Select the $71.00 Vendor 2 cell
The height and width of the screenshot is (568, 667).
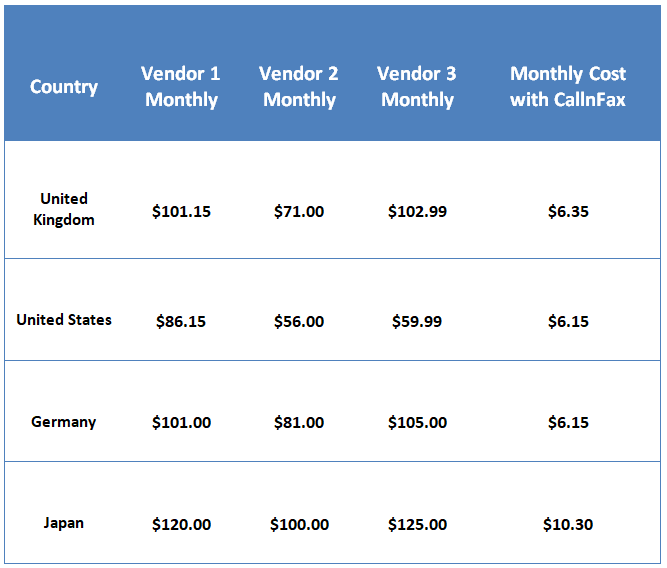point(299,211)
